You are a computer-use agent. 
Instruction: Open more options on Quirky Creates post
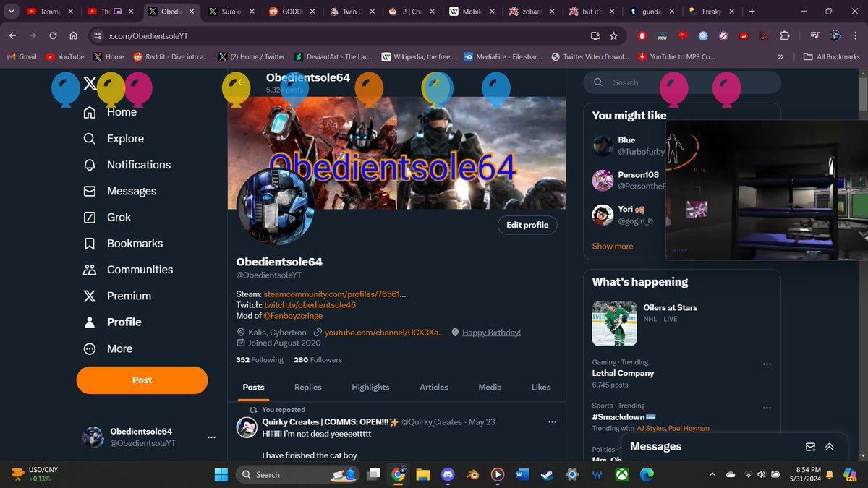(x=553, y=422)
